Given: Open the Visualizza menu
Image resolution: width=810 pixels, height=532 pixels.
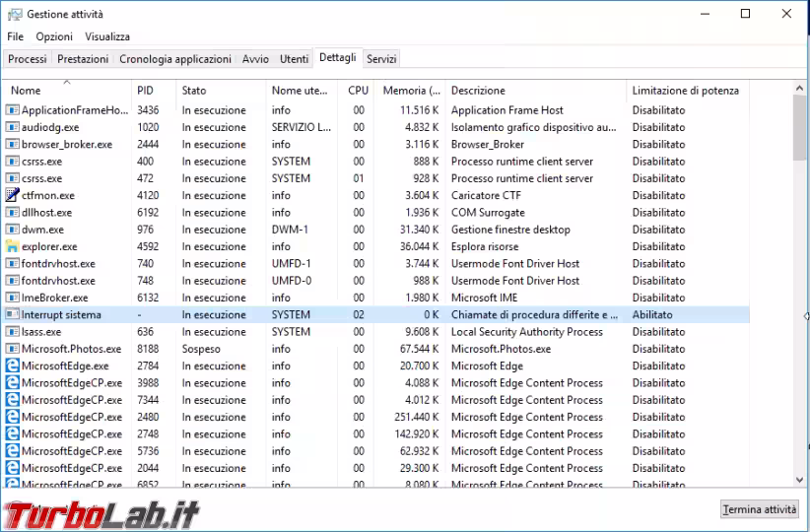Looking at the screenshot, I should [107, 36].
